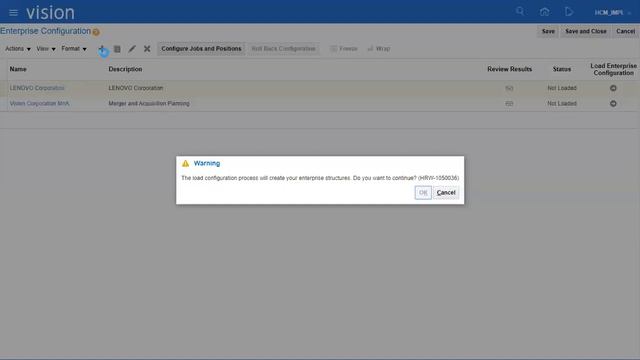Open the Actions dropdown menu
The width and height of the screenshot is (640, 360).
18,49
